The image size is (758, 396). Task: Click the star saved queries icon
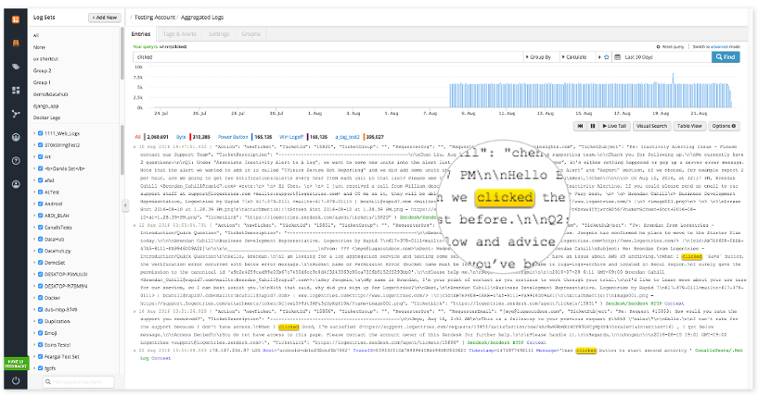606,57
